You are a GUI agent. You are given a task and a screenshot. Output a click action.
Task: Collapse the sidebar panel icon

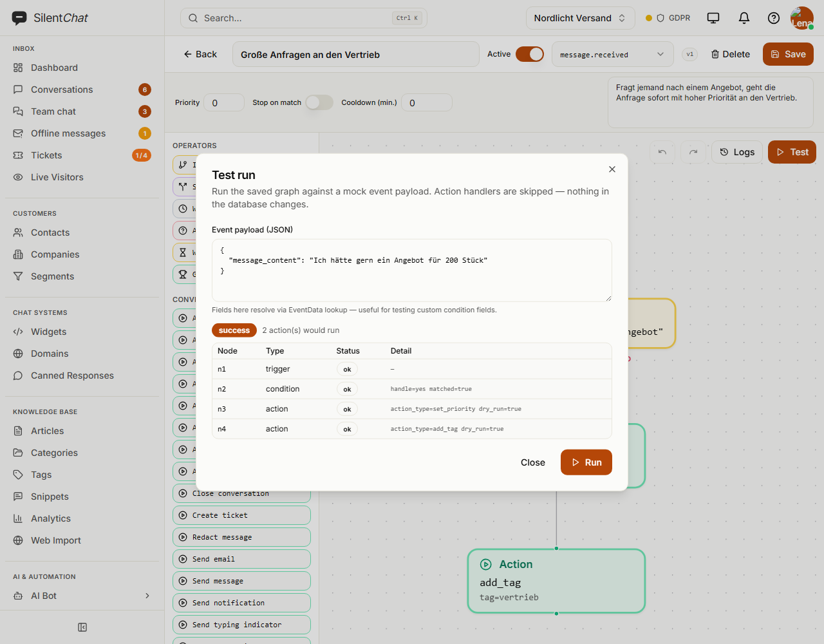click(82, 627)
